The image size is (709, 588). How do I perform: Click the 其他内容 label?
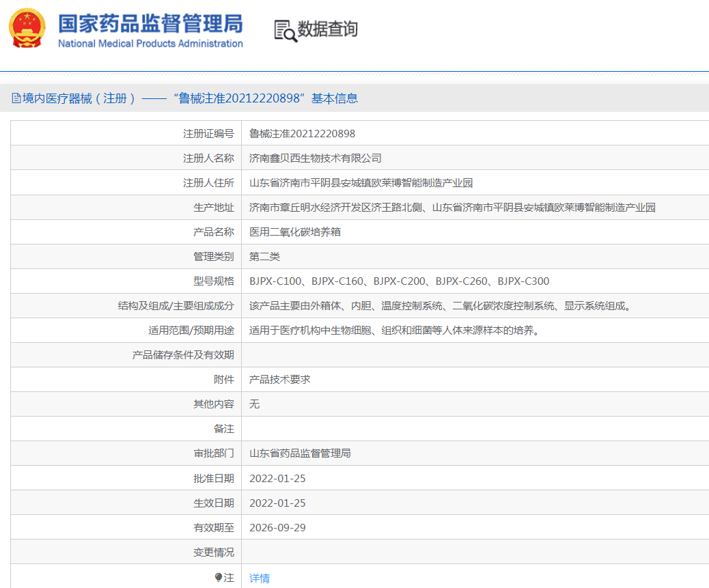pyautogui.click(x=213, y=404)
